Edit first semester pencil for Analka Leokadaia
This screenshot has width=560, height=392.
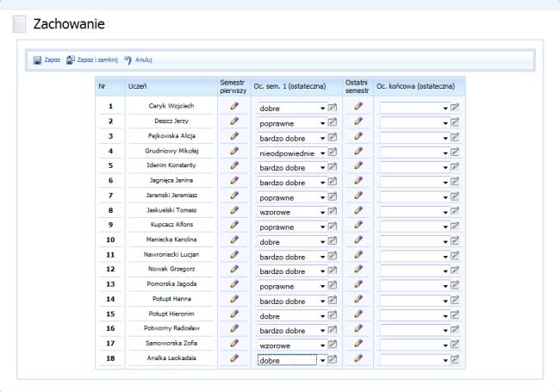point(234,358)
